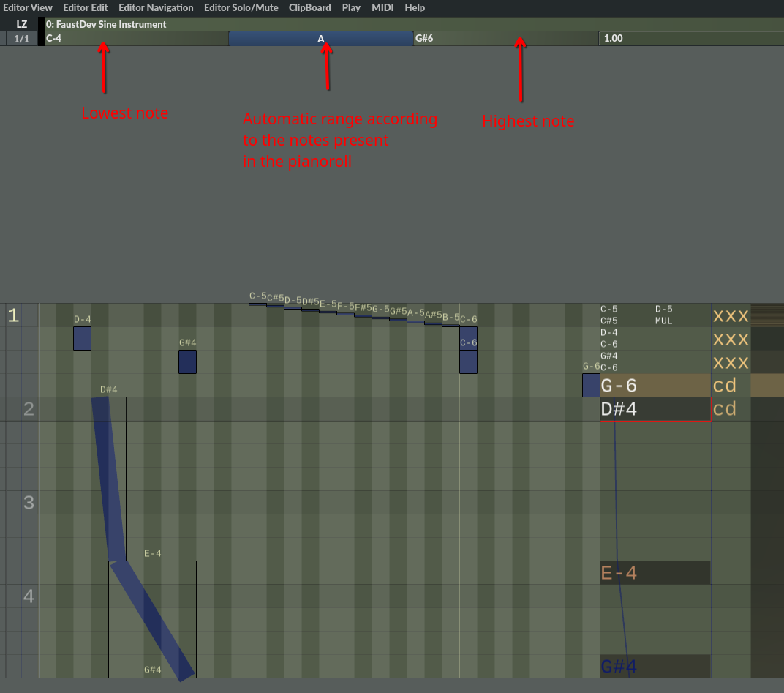The height and width of the screenshot is (693, 784).
Task: Click the LZ label in header
Action: tap(22, 24)
